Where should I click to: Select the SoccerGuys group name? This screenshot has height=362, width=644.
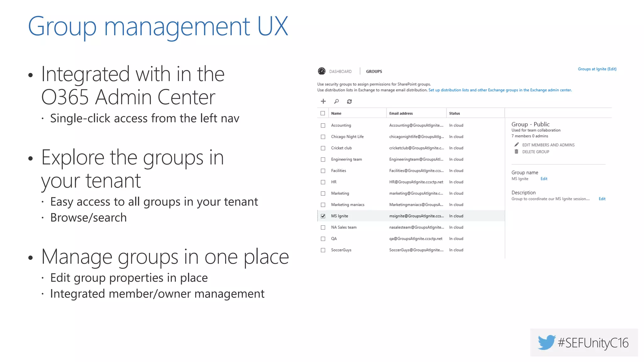pyautogui.click(x=341, y=250)
